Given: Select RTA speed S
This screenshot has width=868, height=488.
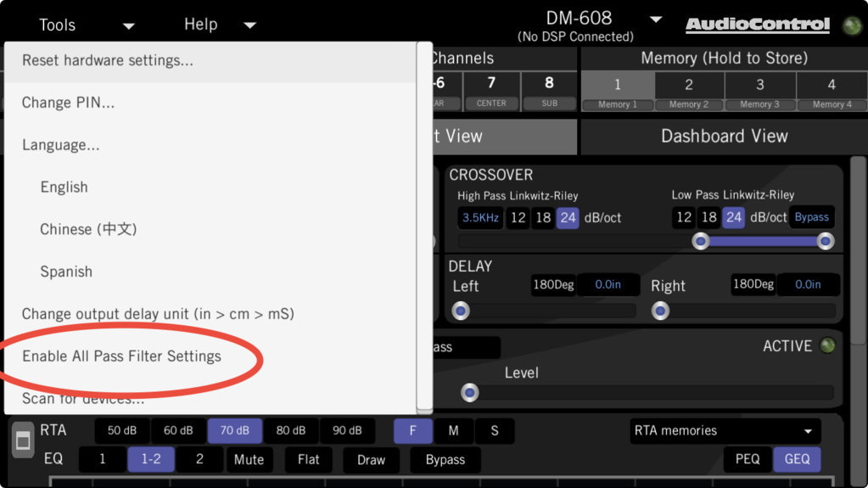Looking at the screenshot, I should pos(495,430).
